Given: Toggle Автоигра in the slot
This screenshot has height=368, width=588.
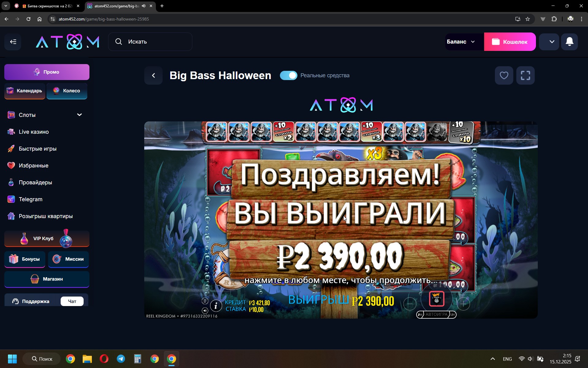Looking at the screenshot, I should coord(436,314).
